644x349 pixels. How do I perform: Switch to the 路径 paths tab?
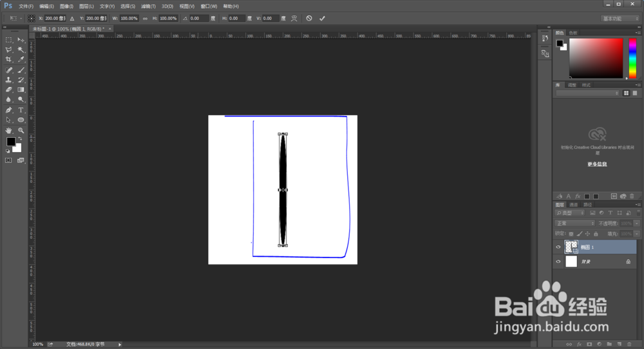tap(588, 205)
